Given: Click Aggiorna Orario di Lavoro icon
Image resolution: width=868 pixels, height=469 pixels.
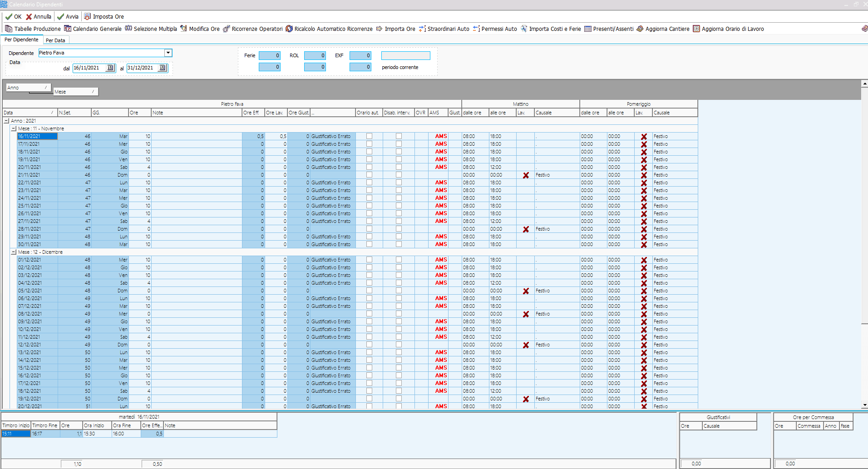Looking at the screenshot, I should tap(696, 29).
